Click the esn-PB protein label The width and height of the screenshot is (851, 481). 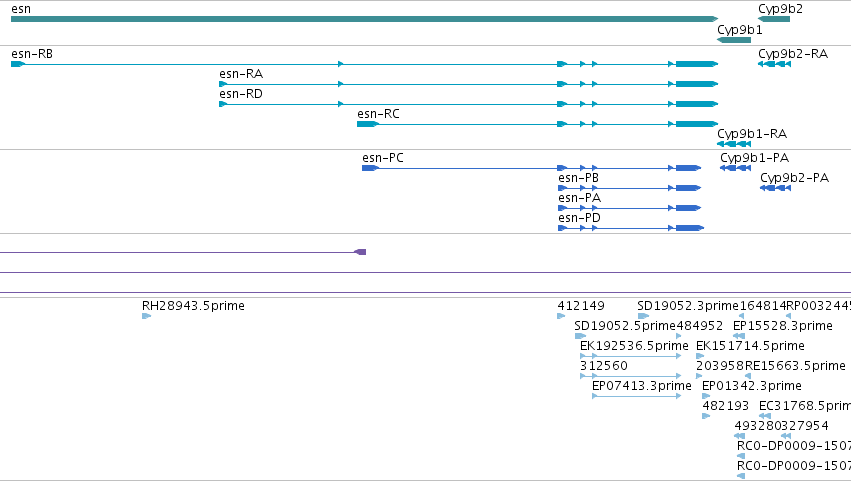[x=579, y=178]
